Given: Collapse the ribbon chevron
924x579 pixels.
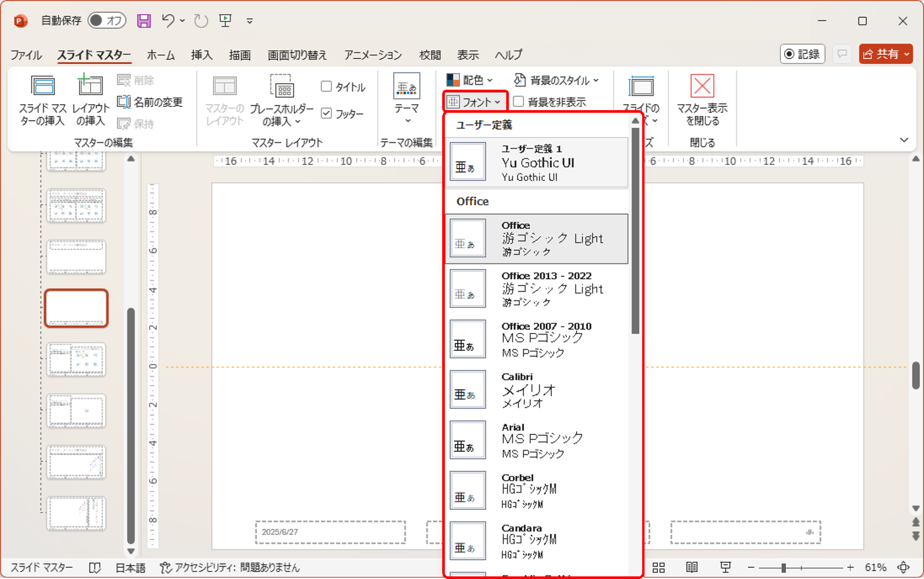Looking at the screenshot, I should pos(904,140).
